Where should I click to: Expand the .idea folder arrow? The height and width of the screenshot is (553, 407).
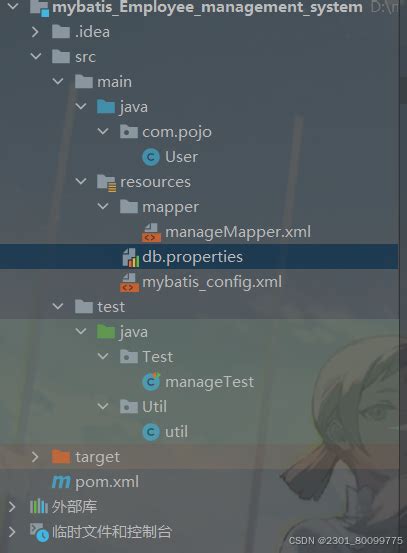tap(35, 32)
